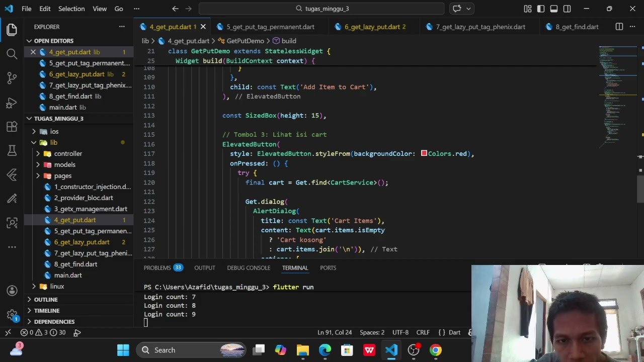Open the Selection menu

(x=71, y=9)
